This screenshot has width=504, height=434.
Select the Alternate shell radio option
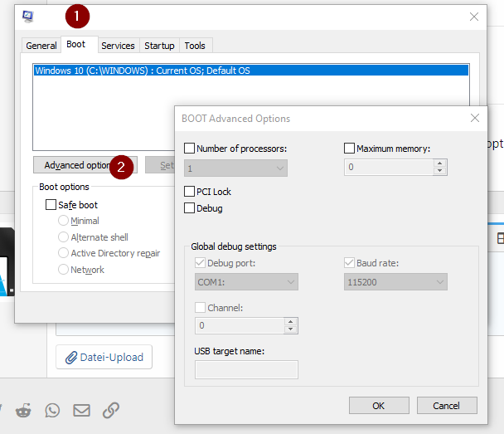(x=63, y=237)
